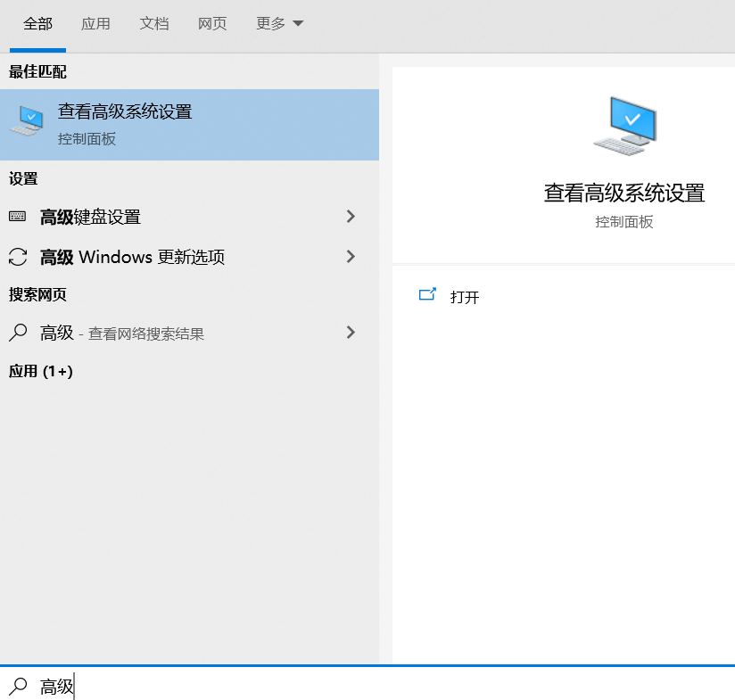
Task: Click the computer illustration in the preview pane
Action: coord(624,125)
